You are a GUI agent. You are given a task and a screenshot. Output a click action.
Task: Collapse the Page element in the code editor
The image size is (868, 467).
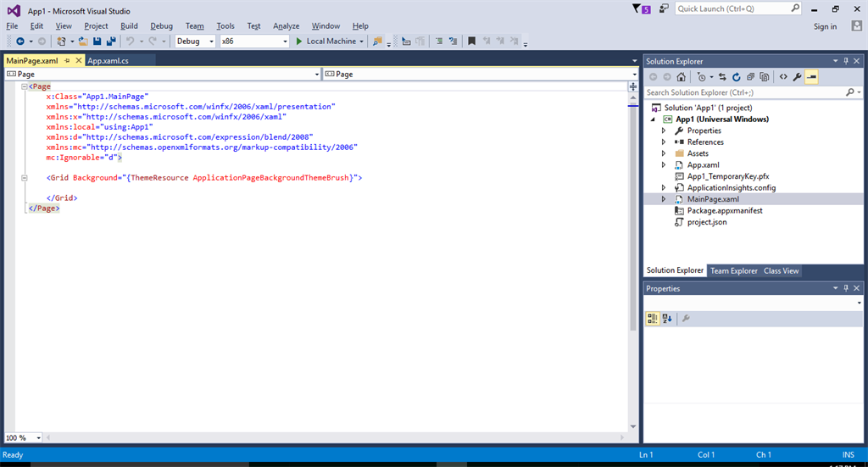[25, 86]
